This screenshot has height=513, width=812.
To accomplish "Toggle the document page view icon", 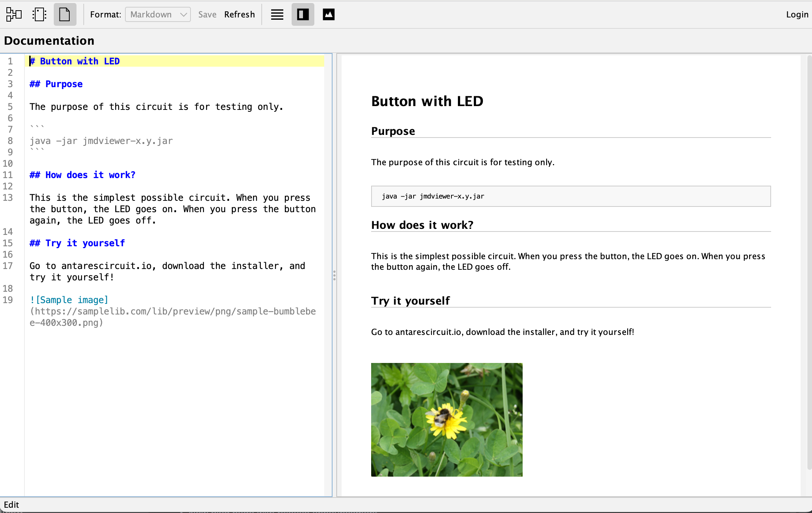I will pos(65,14).
